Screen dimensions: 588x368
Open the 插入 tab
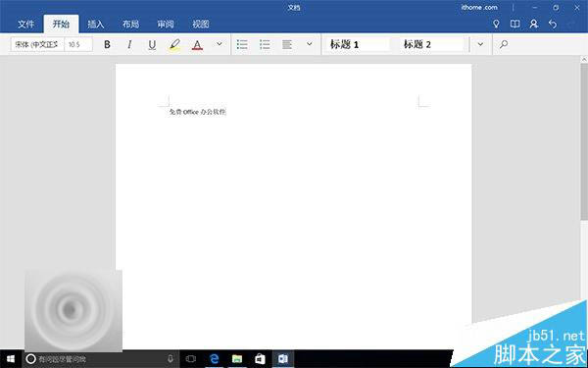point(96,24)
